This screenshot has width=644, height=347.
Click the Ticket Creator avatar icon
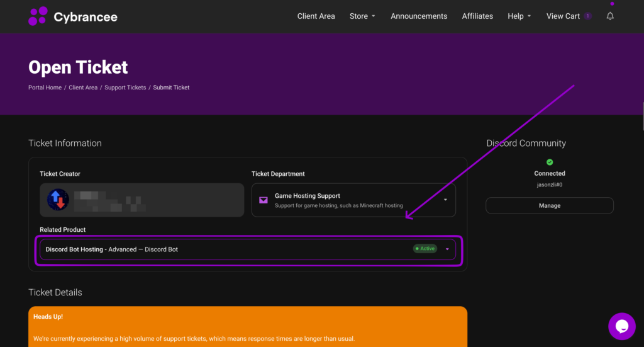pyautogui.click(x=58, y=200)
